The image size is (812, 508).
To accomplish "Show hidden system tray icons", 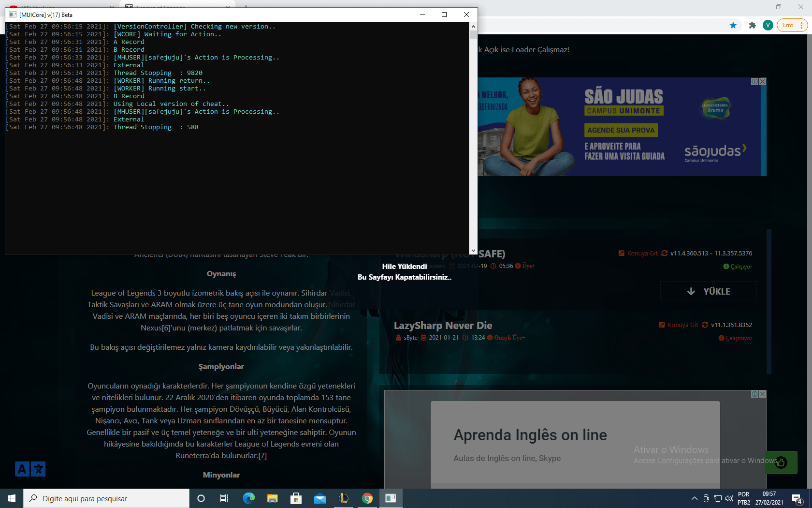I will tap(695, 498).
